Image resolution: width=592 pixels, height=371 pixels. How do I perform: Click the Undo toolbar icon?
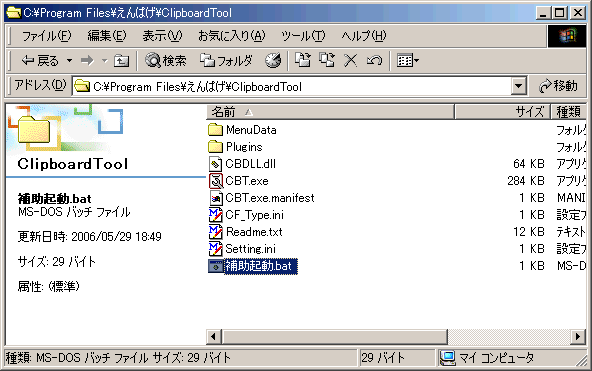pos(374,60)
